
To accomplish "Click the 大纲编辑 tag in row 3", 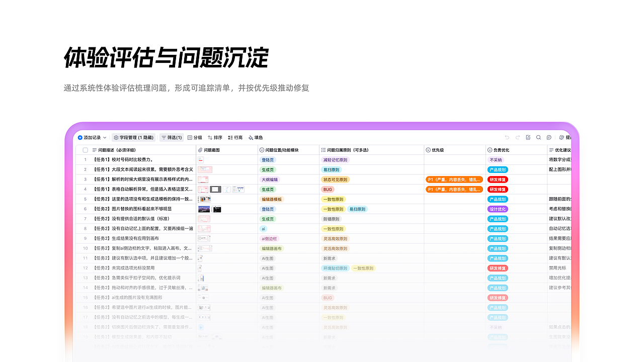I will pos(269,179).
